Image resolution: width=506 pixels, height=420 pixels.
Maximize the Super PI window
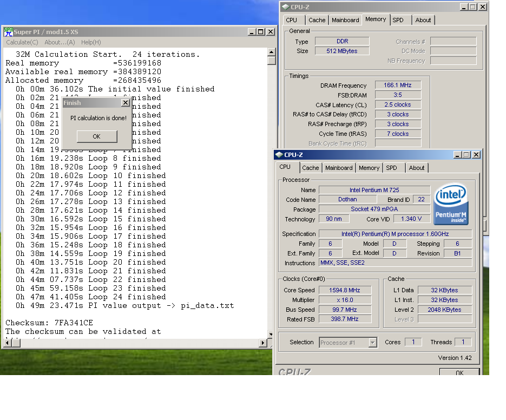point(261,31)
